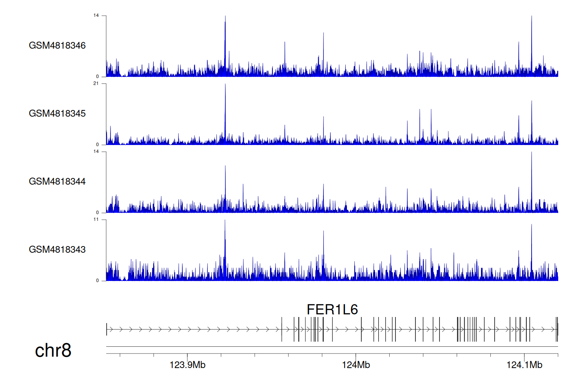Click the GSM4818346 track label
The width and height of the screenshot is (588, 384).
[57, 45]
